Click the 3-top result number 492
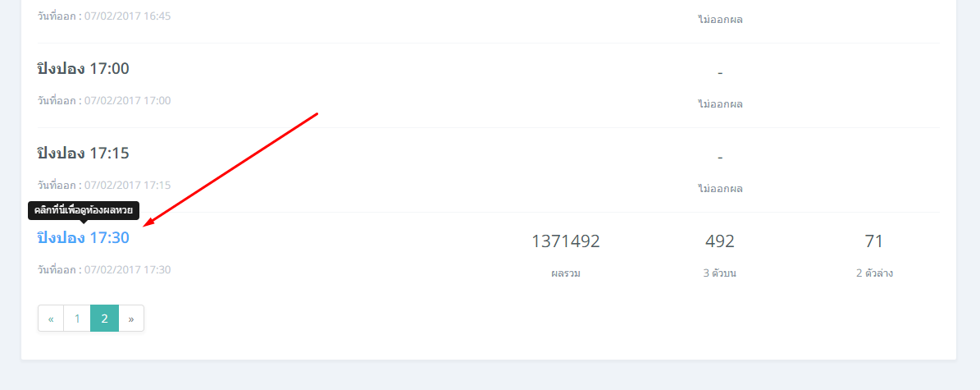The width and height of the screenshot is (980, 390). (x=720, y=241)
